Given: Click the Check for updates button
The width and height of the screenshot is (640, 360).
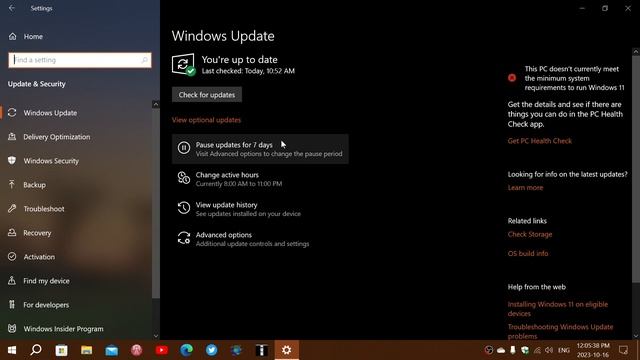Looking at the screenshot, I should 207,95.
